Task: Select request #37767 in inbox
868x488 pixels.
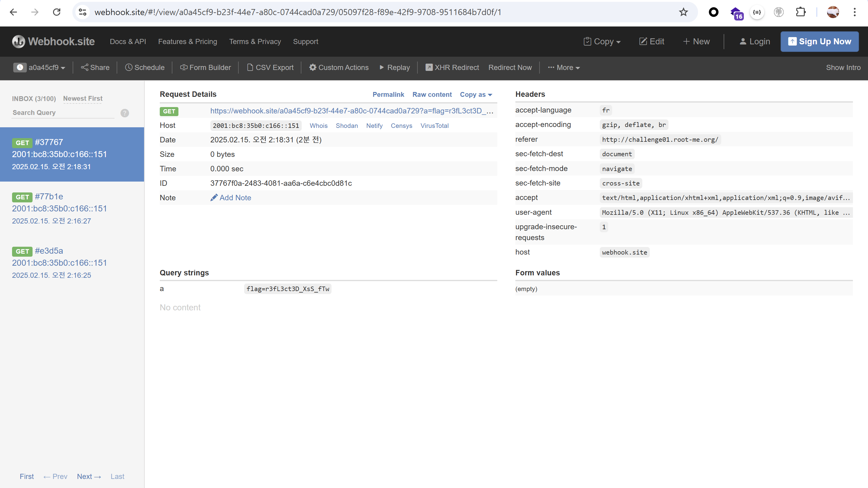Action: [x=72, y=154]
